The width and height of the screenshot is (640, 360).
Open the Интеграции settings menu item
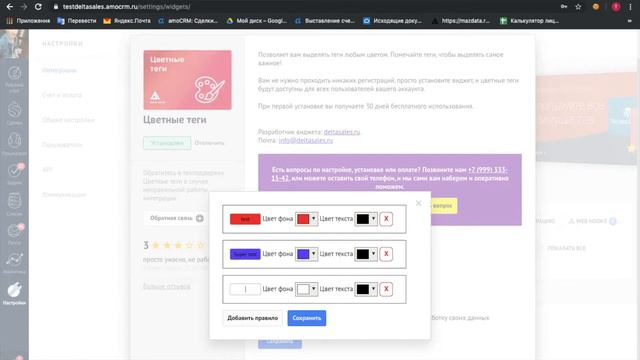[x=59, y=70]
